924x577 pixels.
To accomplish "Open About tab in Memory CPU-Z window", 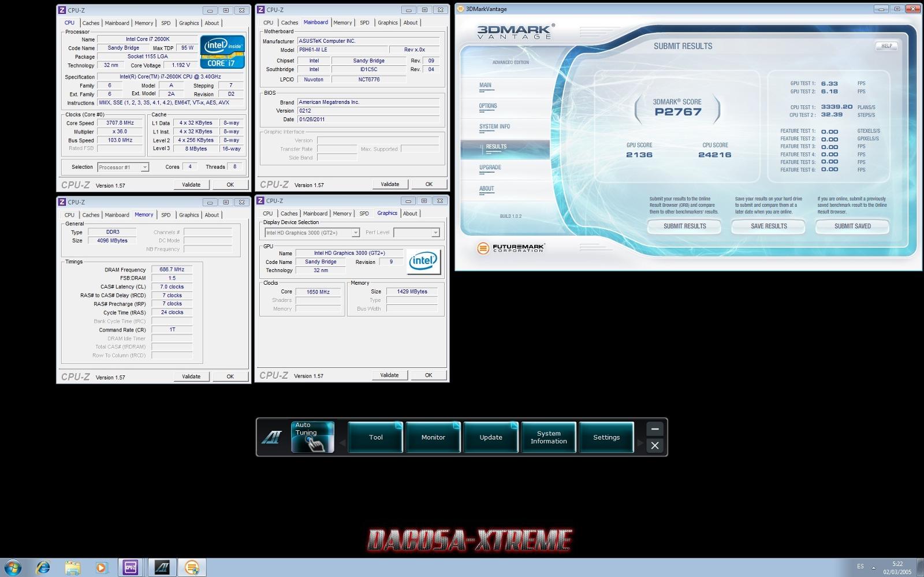I will tap(212, 215).
